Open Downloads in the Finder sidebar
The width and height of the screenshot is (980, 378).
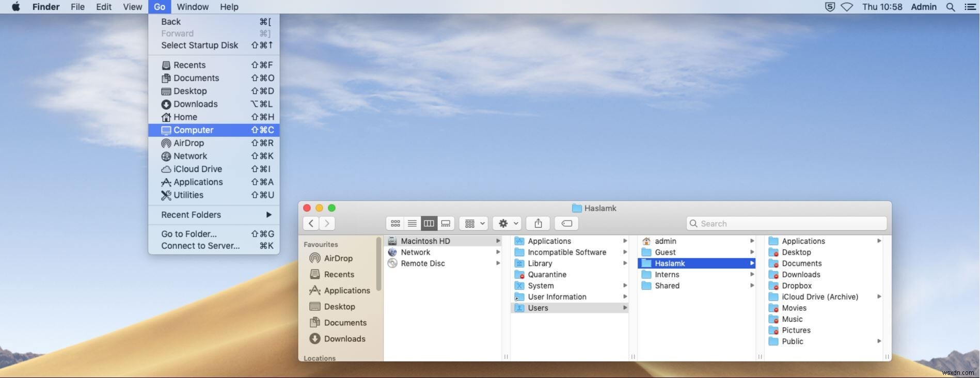click(344, 339)
